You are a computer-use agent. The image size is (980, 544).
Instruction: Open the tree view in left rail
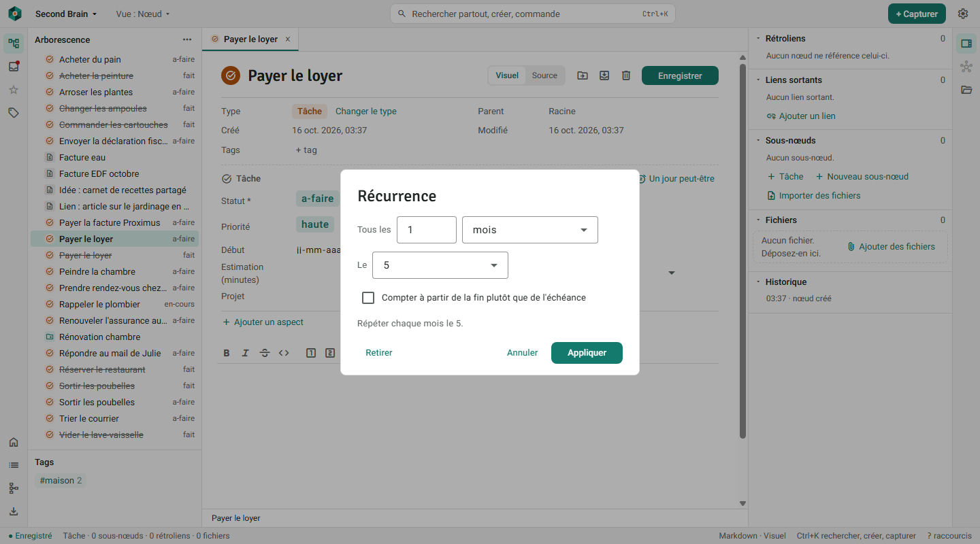point(14,44)
